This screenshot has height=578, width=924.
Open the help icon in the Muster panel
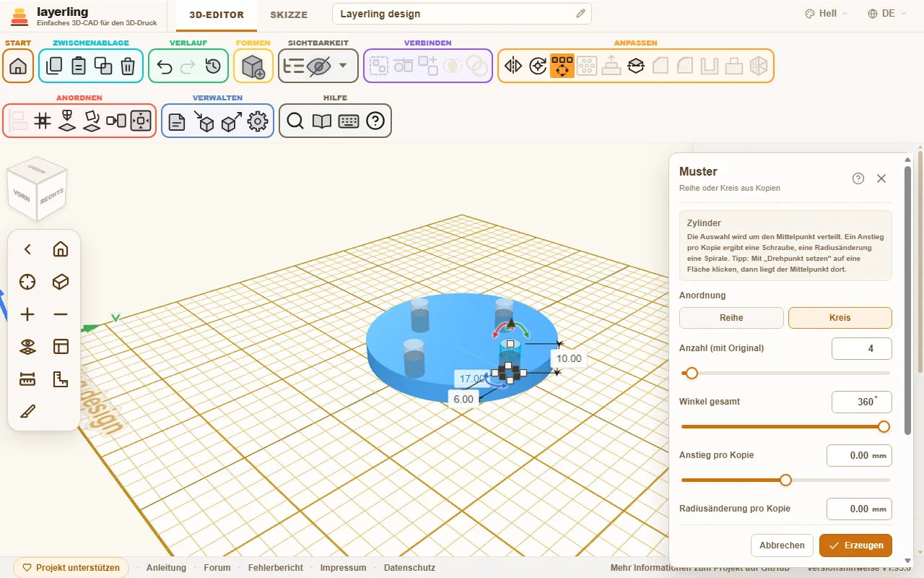(x=858, y=178)
